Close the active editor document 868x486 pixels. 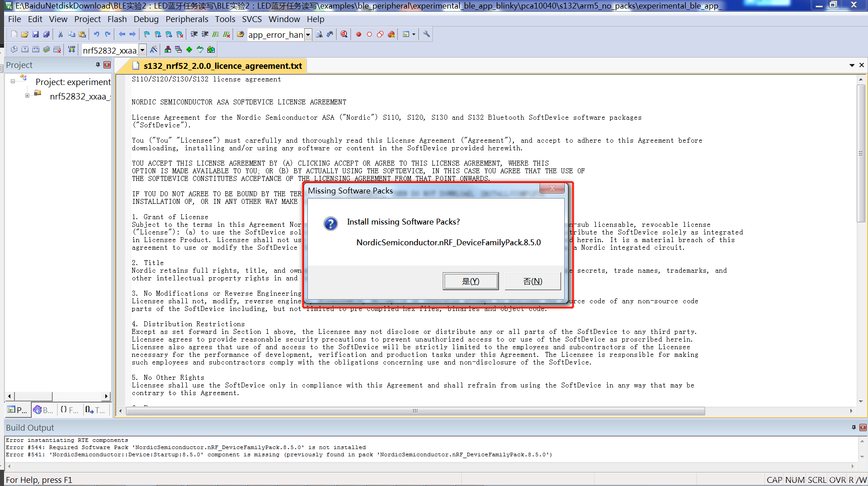862,65
